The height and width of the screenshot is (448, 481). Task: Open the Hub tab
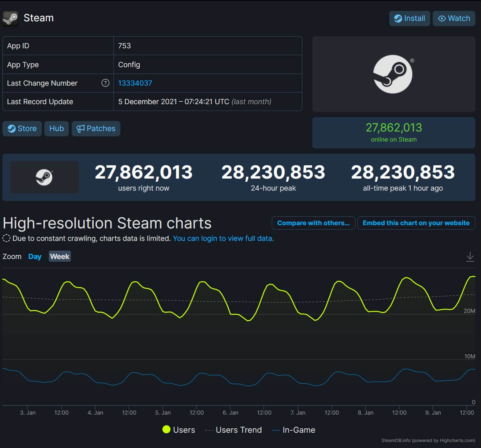click(x=56, y=128)
